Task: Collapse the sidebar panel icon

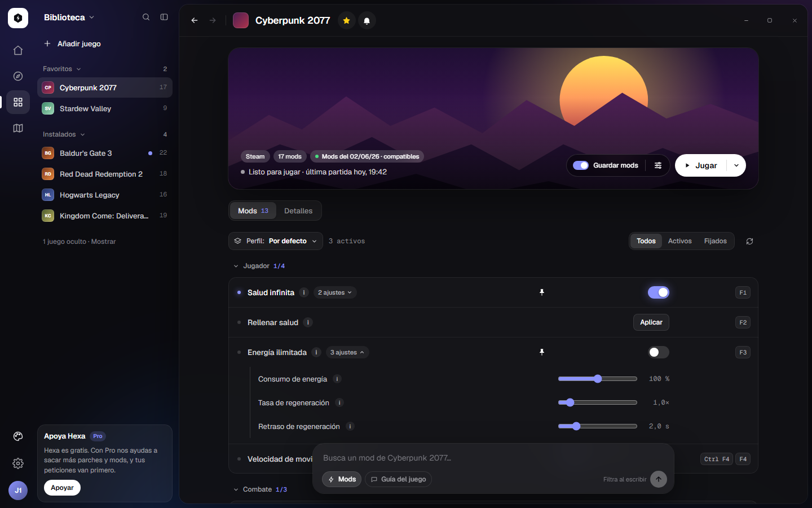Action: pyautogui.click(x=164, y=17)
